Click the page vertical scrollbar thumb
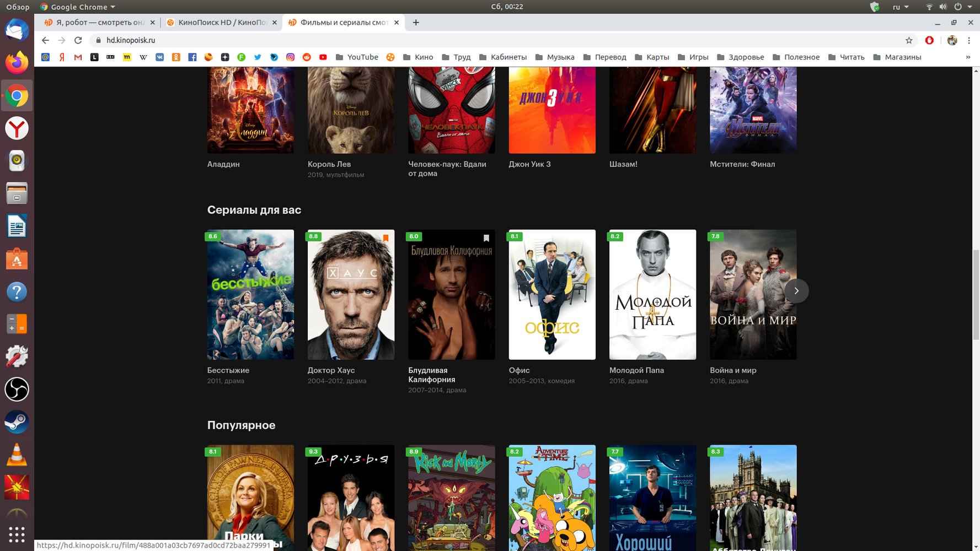Image resolution: width=980 pixels, height=551 pixels. [976, 295]
